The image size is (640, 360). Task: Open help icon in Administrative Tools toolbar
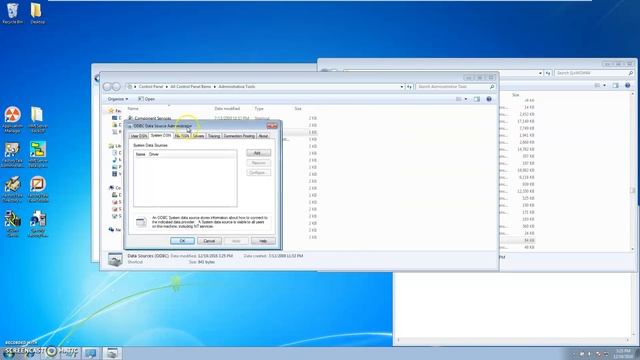489,99
